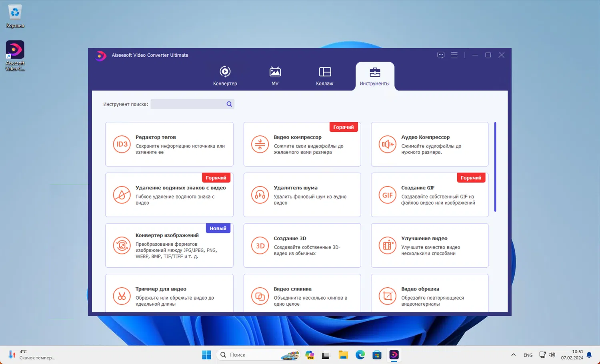
Task: Open the ID3 tag editor icon
Action: click(x=122, y=144)
